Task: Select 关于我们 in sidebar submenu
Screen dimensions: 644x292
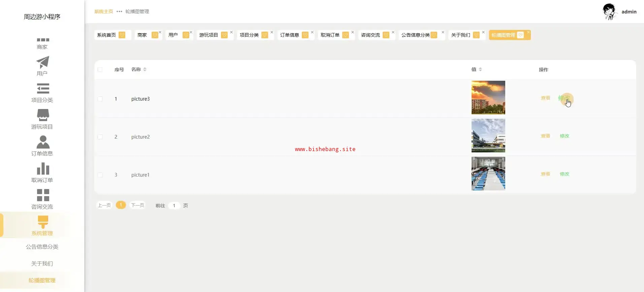Action: pyautogui.click(x=42, y=263)
